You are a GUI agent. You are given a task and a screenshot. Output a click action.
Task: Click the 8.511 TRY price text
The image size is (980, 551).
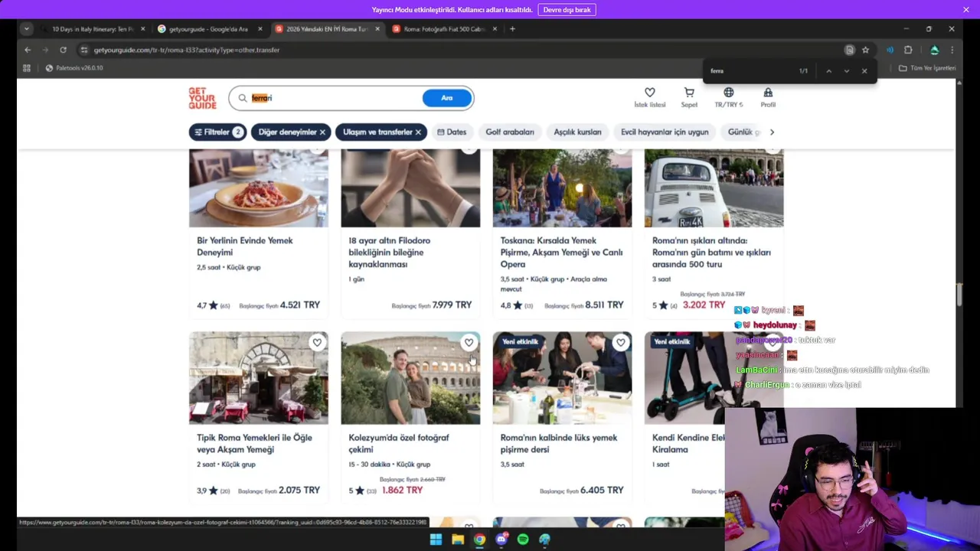click(x=604, y=305)
